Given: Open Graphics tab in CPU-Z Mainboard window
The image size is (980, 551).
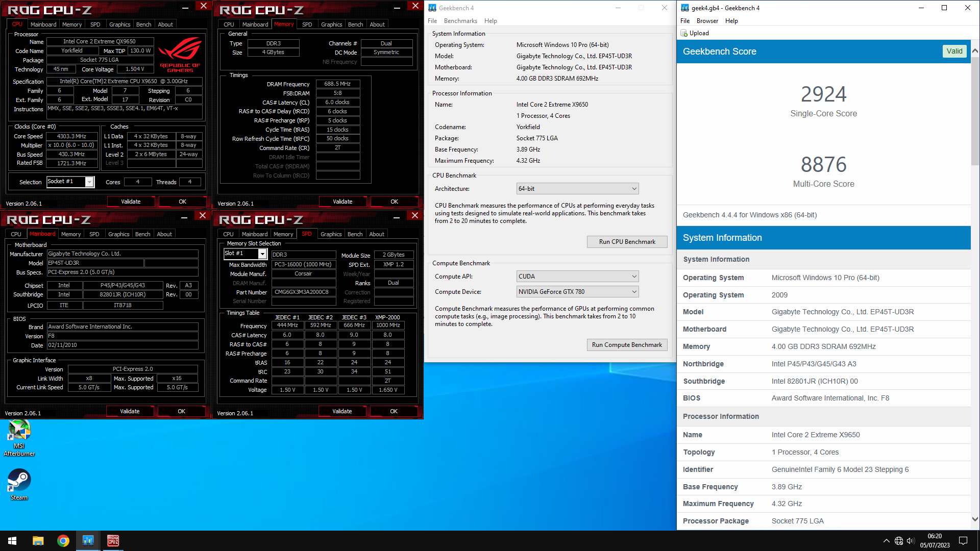Looking at the screenshot, I should tap(119, 234).
